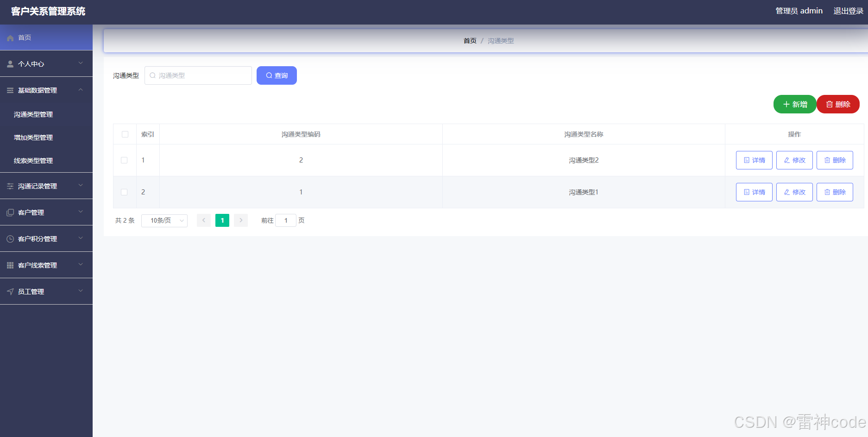The image size is (868, 437).
Task: Click the magnifier icon inside the search box
Action: click(x=153, y=75)
